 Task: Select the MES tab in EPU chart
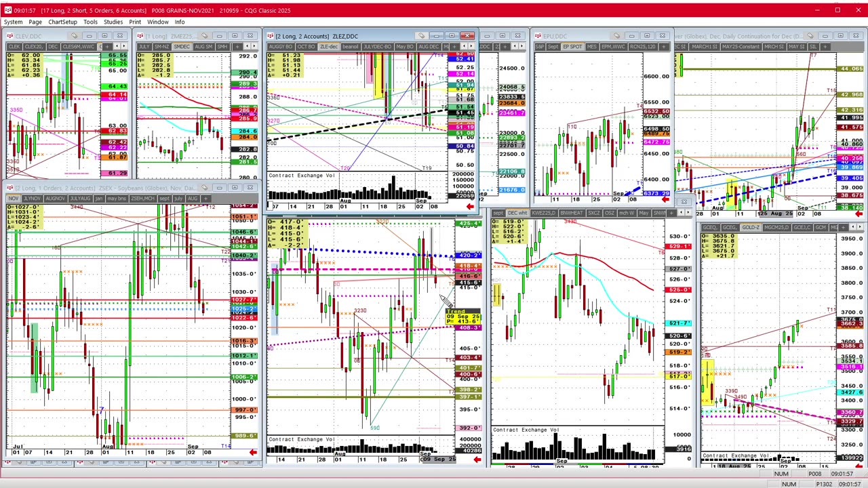point(592,46)
